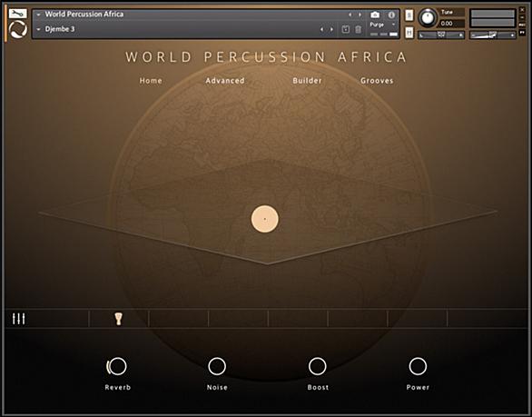This screenshot has height=417, width=532.
Task: Expand the World Percussion Africa instrument dropdown
Action: (x=38, y=15)
